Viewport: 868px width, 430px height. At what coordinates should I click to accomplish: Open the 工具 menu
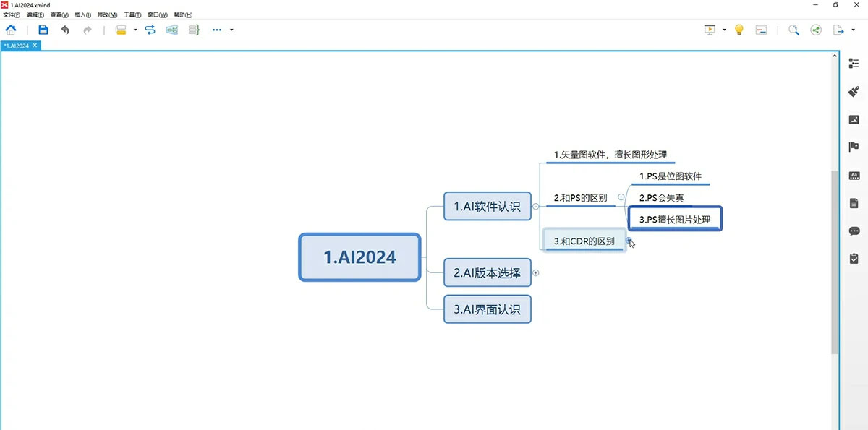pyautogui.click(x=132, y=14)
